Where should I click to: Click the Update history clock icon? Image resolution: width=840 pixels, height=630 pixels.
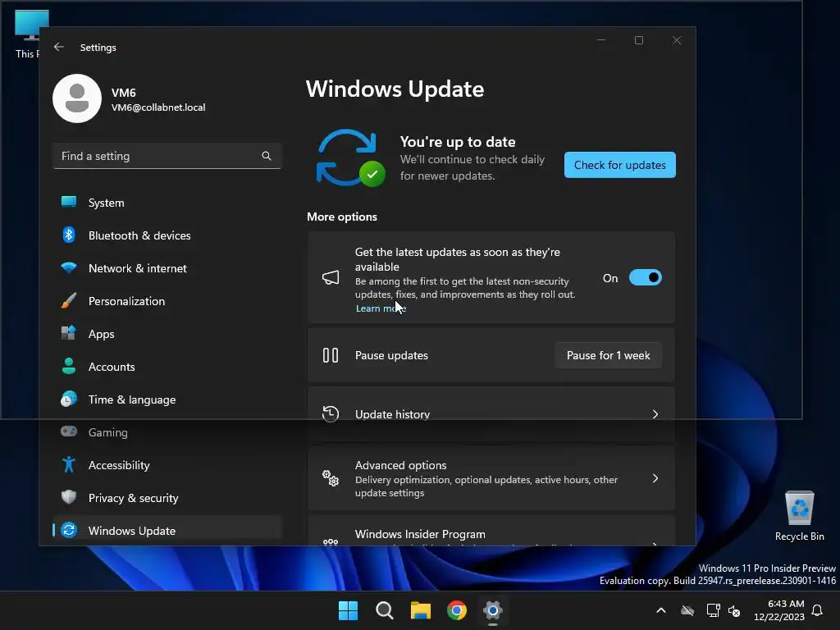coord(331,414)
